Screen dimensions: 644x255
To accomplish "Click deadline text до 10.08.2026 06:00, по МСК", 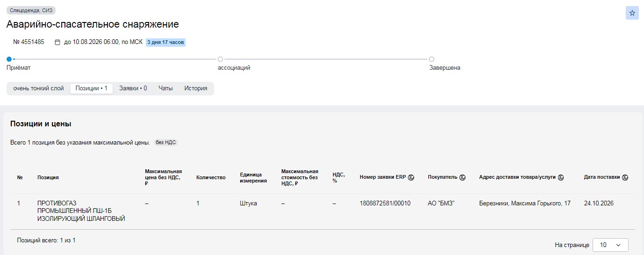I will coord(103,42).
